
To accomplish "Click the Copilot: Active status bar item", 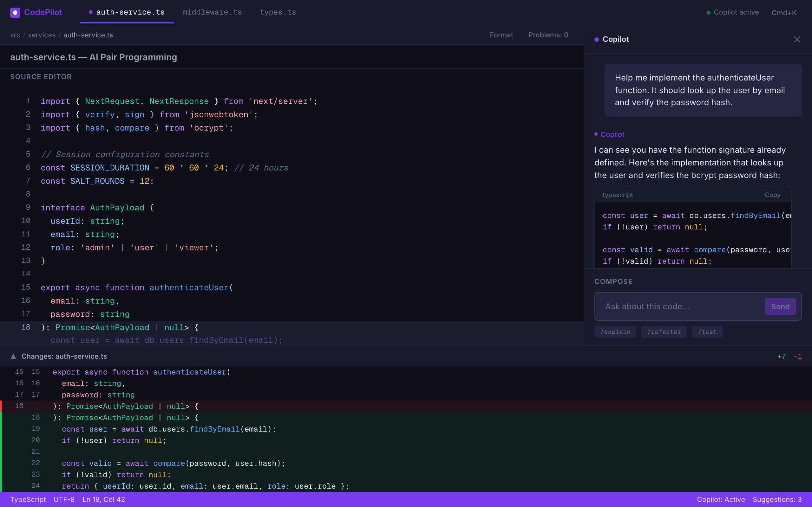I will pos(721,499).
